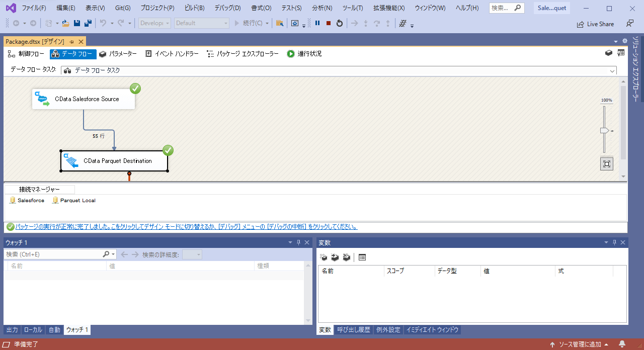Pin the Package.dtsx tab

(72, 42)
